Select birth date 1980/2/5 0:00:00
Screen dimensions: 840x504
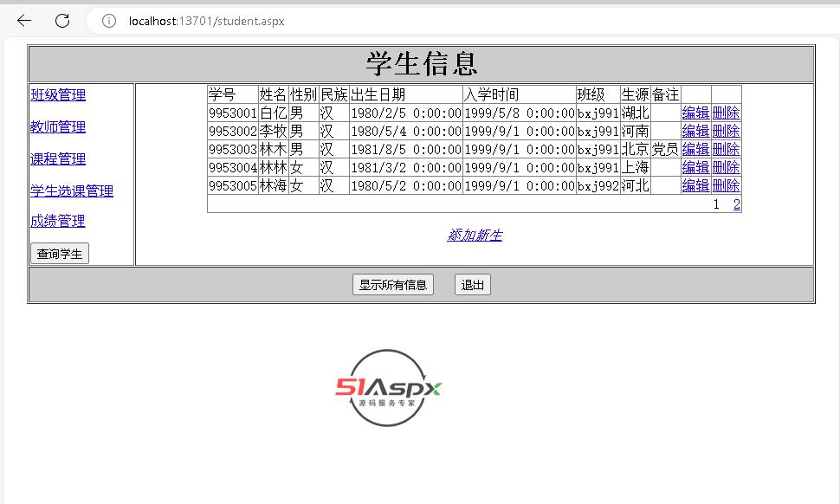406,113
